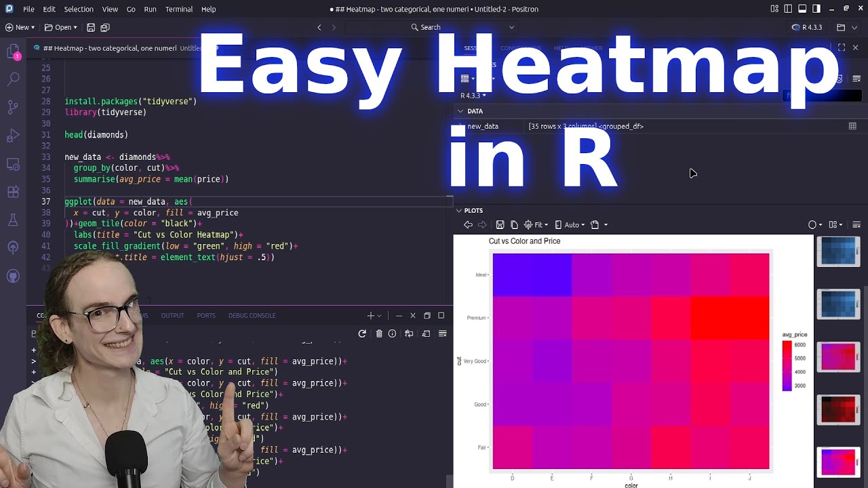Open the Auto plot size dropdown
This screenshot has width=868, height=488.
[570, 224]
